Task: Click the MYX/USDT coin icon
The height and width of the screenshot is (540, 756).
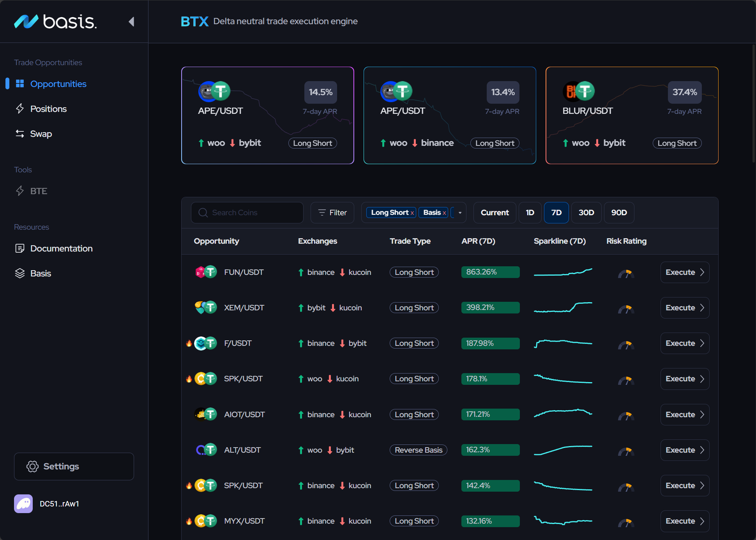Action: click(x=206, y=521)
